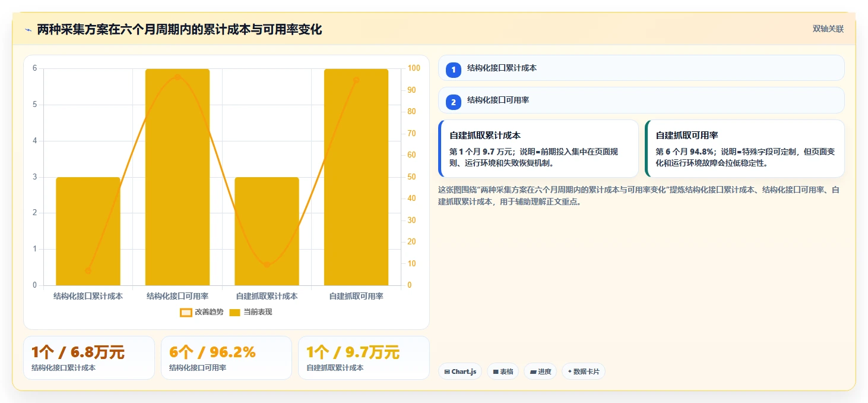Screen dimensions: 868x403
Task: Toggle the 改善趋势 legend item
Action: coord(202,312)
